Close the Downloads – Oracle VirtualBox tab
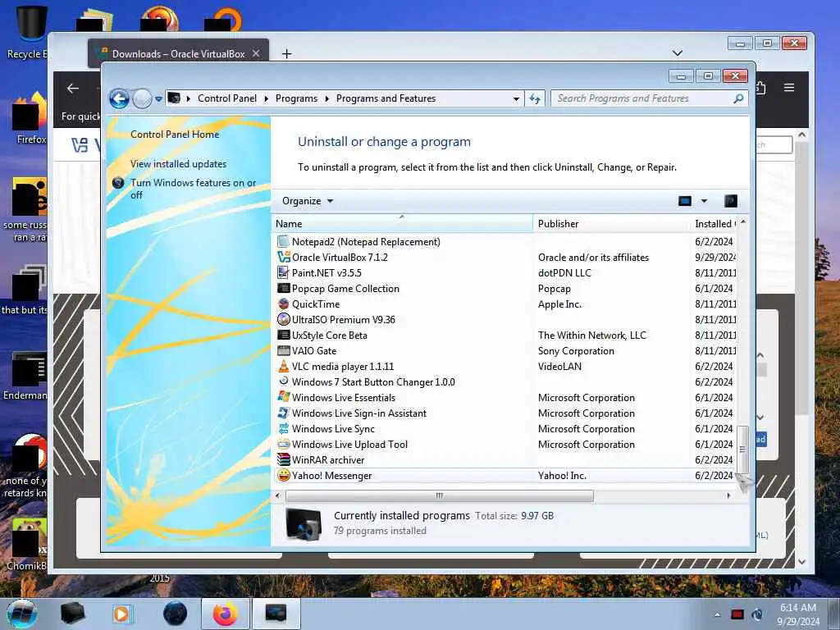This screenshot has height=630, width=840. [256, 53]
